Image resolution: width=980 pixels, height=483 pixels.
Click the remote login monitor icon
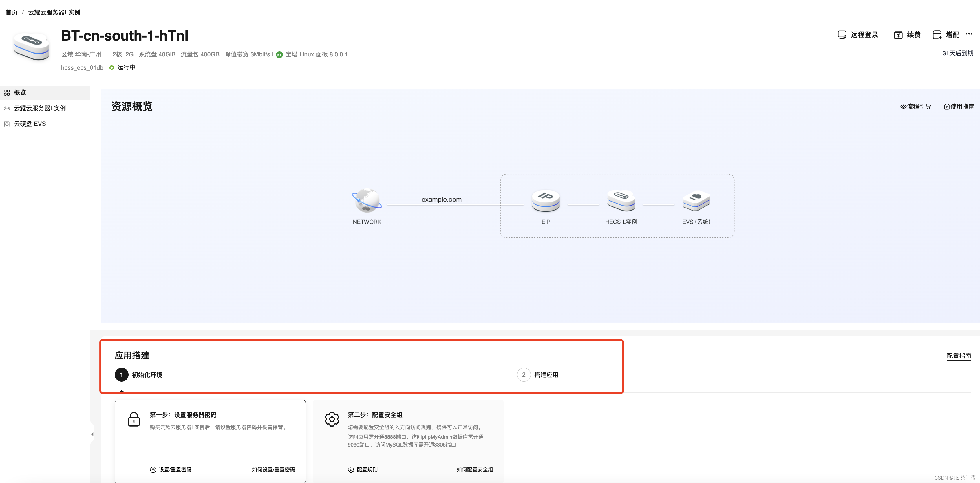click(842, 35)
